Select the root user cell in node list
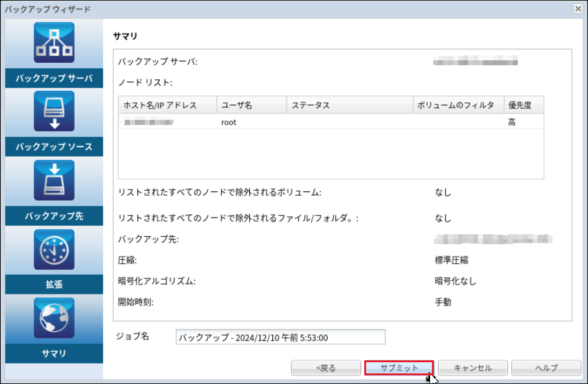This screenshot has width=588, height=384. click(229, 122)
